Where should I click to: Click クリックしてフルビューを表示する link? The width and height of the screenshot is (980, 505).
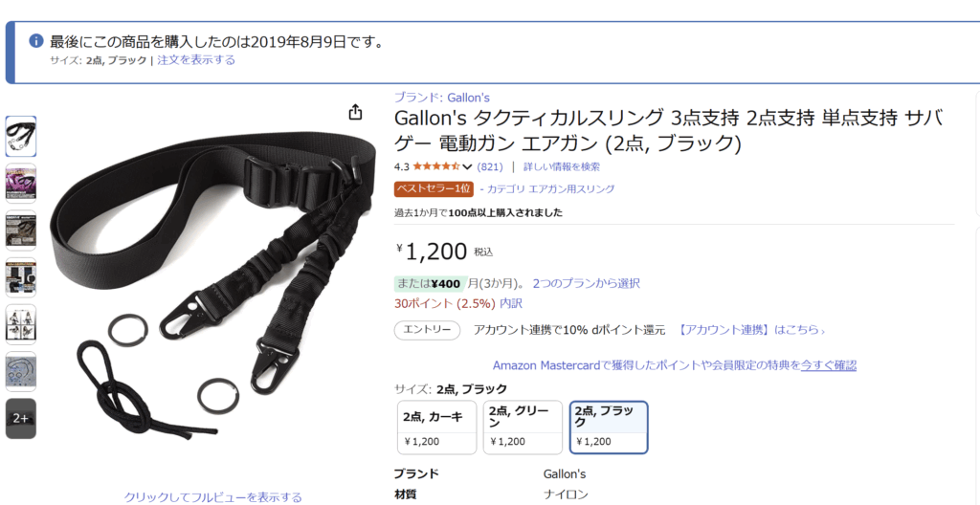[212, 497]
